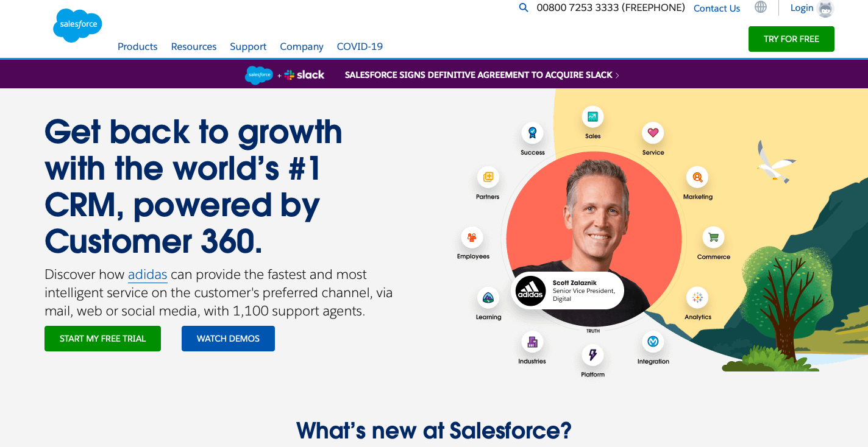Click the Platform lightning icon
This screenshot has width=868, height=447.
(x=592, y=355)
